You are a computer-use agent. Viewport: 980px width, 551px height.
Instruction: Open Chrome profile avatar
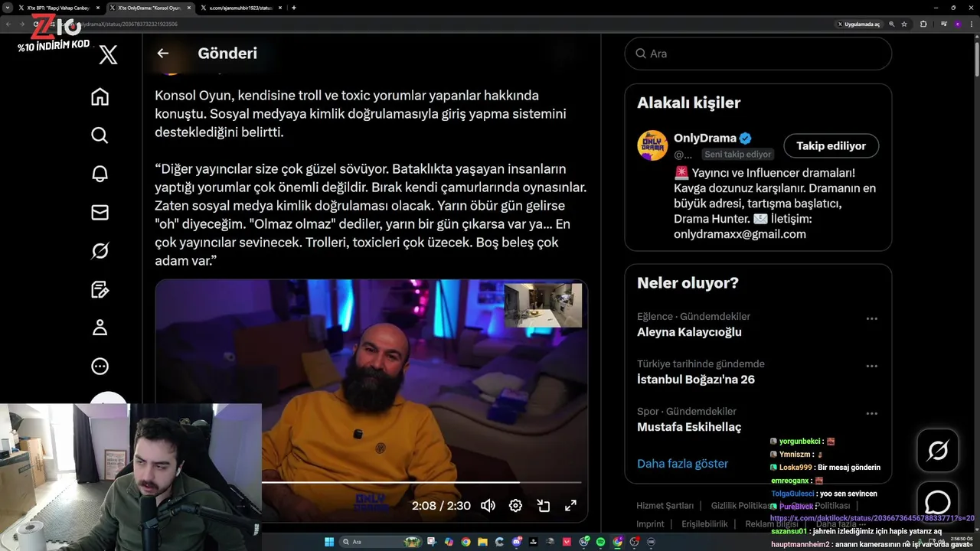click(x=958, y=24)
